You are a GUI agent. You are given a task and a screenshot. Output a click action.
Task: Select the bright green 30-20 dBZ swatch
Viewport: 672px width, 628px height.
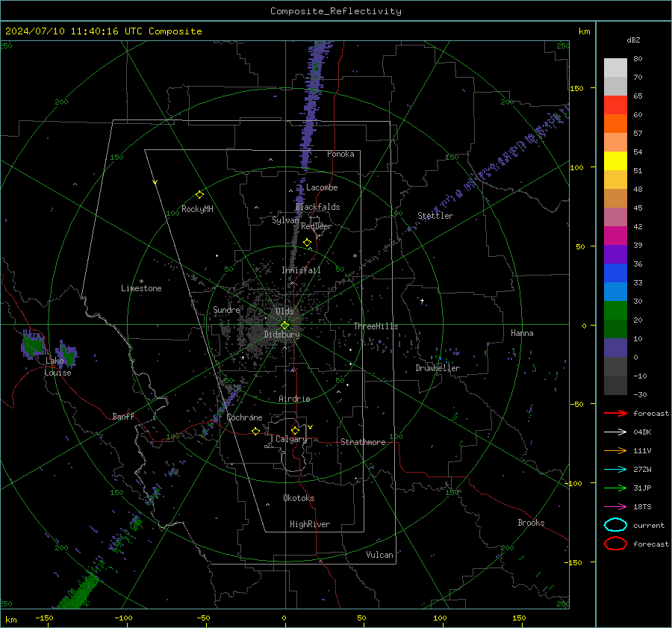click(615, 311)
